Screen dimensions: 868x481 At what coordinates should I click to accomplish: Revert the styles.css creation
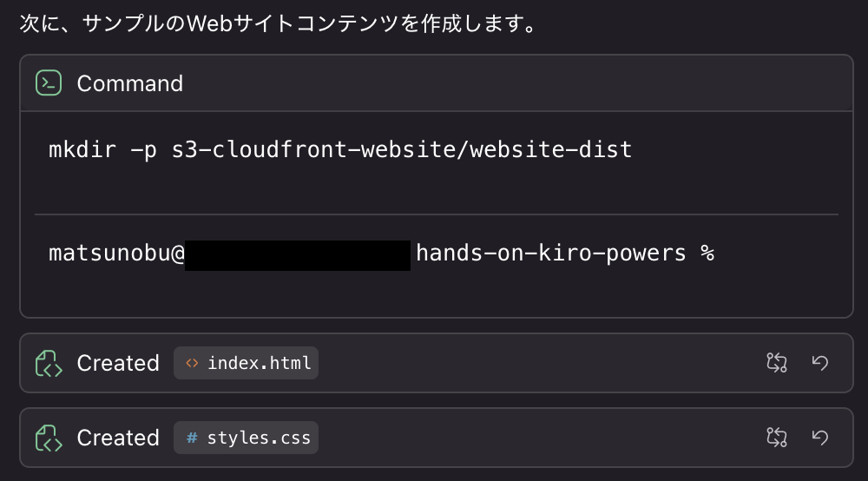[x=820, y=438]
